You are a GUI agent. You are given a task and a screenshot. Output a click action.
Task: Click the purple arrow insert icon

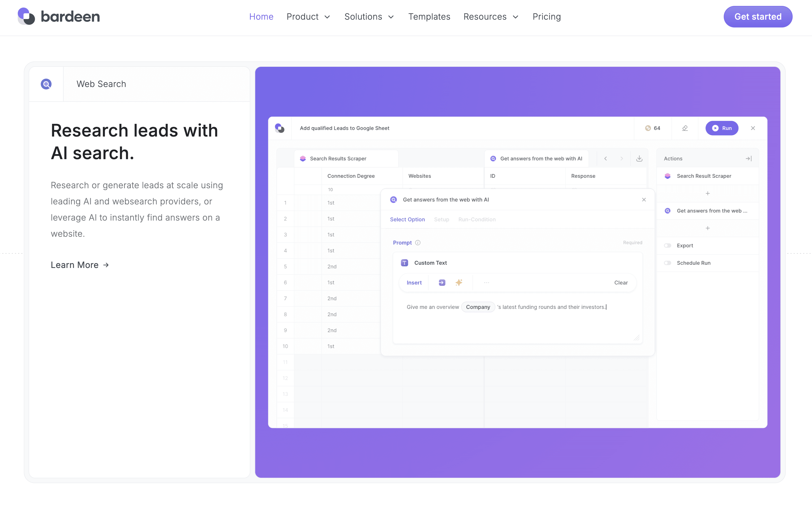pyautogui.click(x=442, y=283)
